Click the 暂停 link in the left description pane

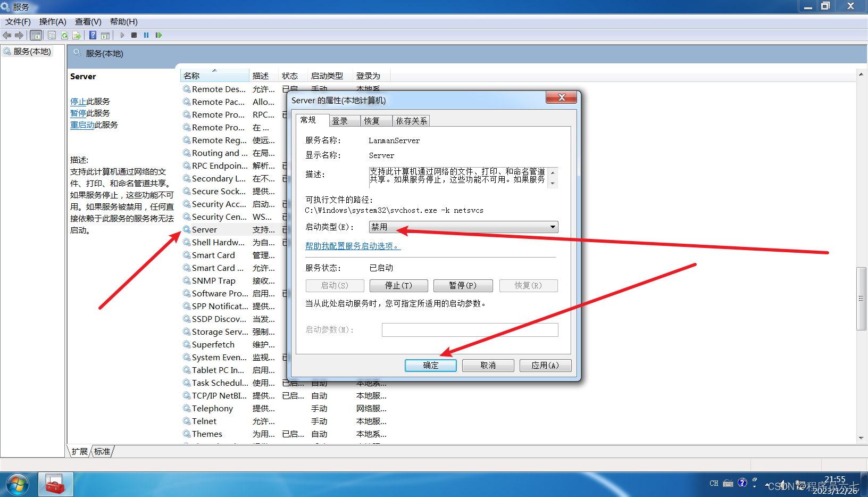click(78, 113)
